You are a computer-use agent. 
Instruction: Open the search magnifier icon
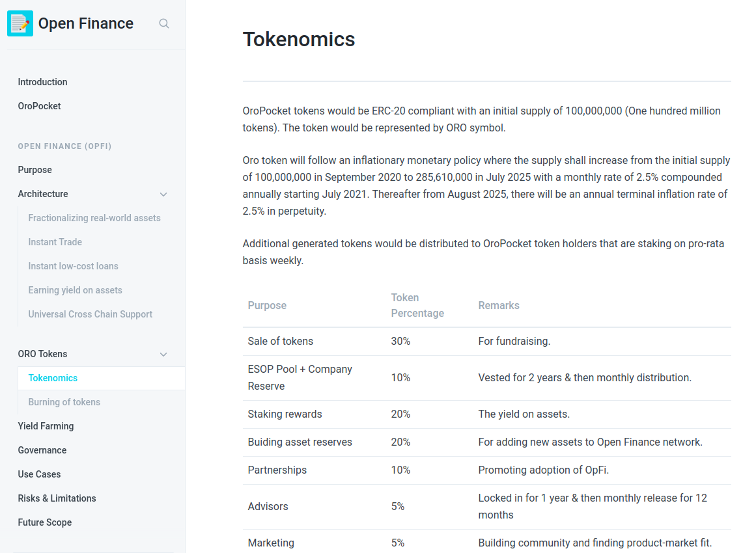click(x=164, y=23)
